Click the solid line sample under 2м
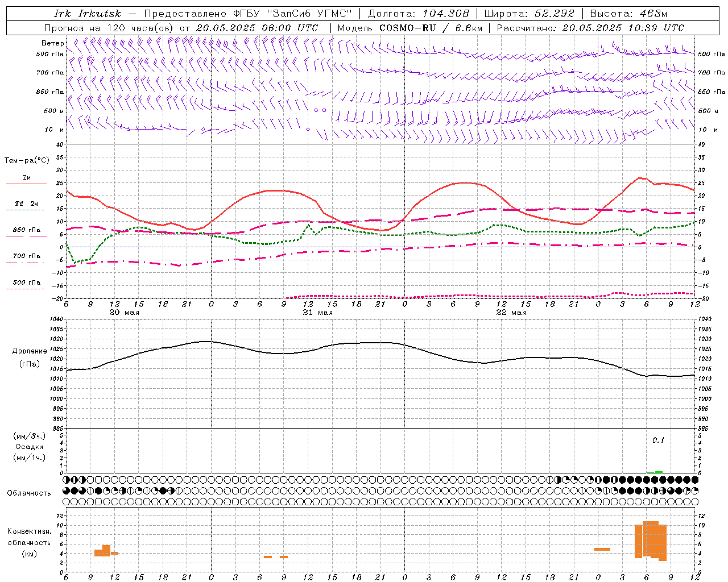Viewport: 728px width, 582px height. click(26, 184)
